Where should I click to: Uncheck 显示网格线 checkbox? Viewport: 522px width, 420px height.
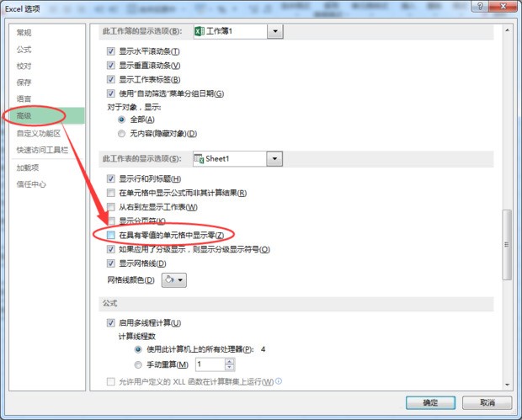point(111,263)
